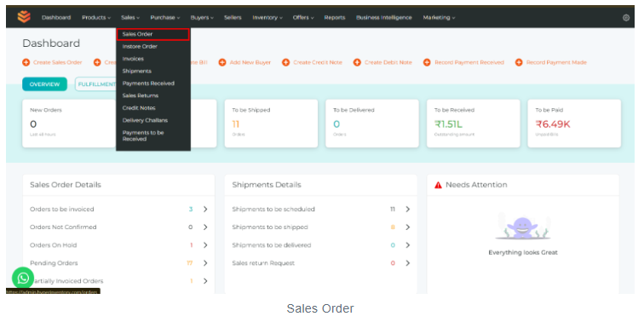644x322 pixels.
Task: Click the Create Credit Note link
Action: (318, 62)
